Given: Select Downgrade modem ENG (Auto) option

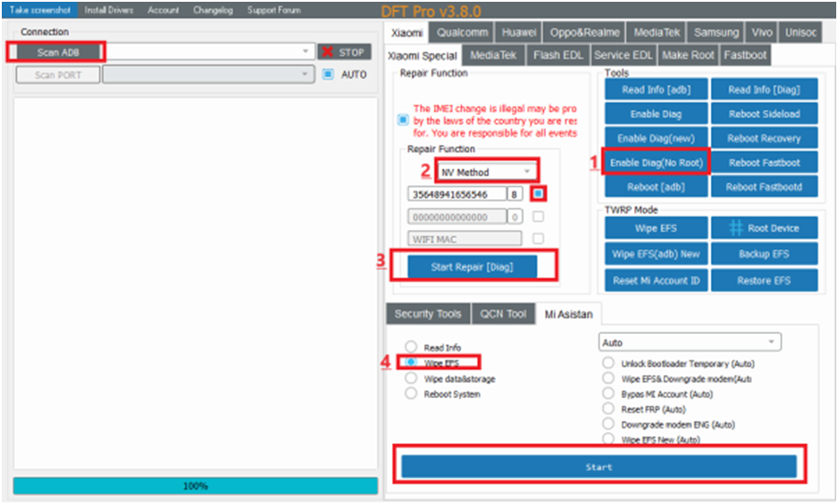Looking at the screenshot, I should pyautogui.click(x=608, y=424).
